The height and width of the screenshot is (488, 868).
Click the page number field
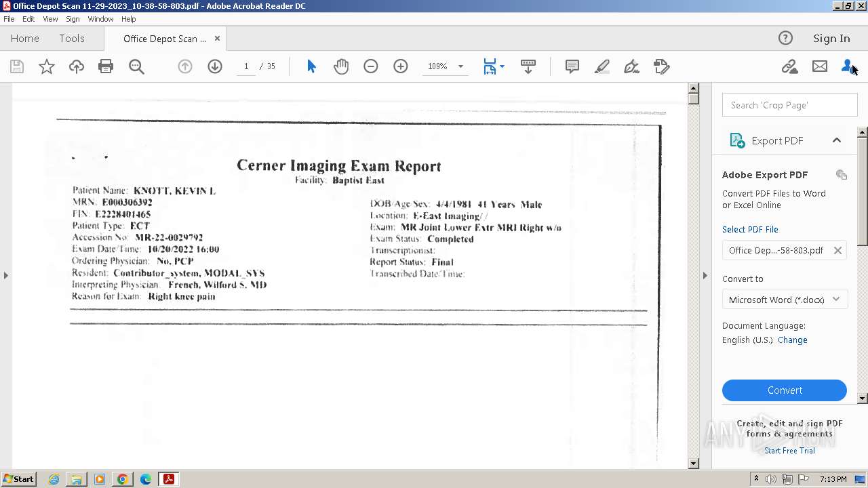pos(246,66)
